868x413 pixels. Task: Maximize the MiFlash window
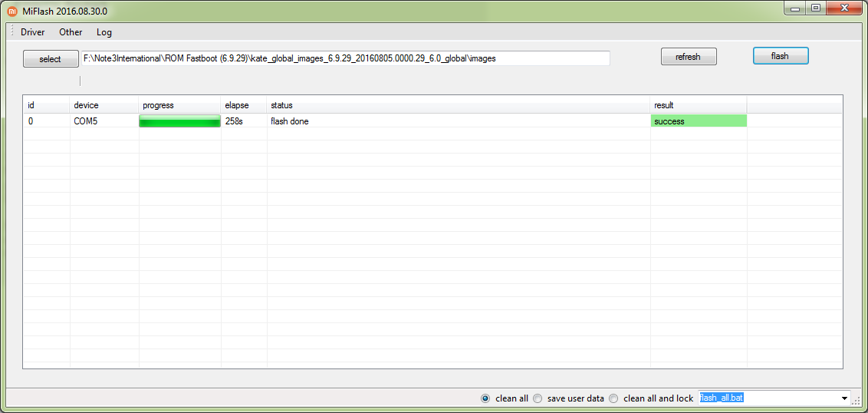coord(816,8)
